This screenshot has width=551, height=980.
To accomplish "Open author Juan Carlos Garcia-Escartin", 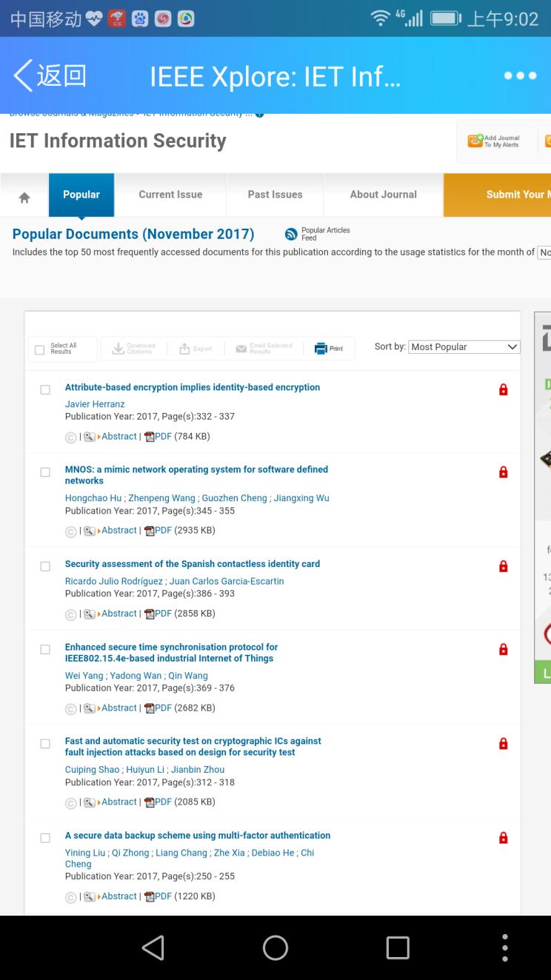I will [227, 581].
